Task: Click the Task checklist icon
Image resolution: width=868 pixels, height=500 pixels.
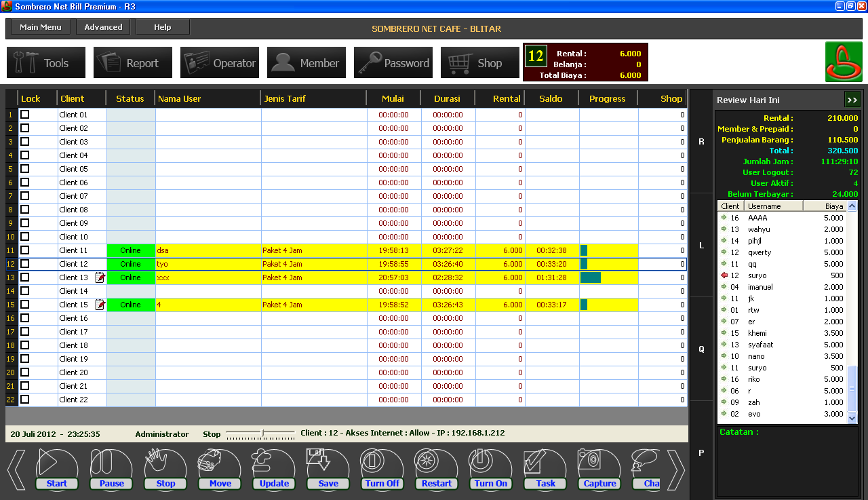Action: point(545,469)
